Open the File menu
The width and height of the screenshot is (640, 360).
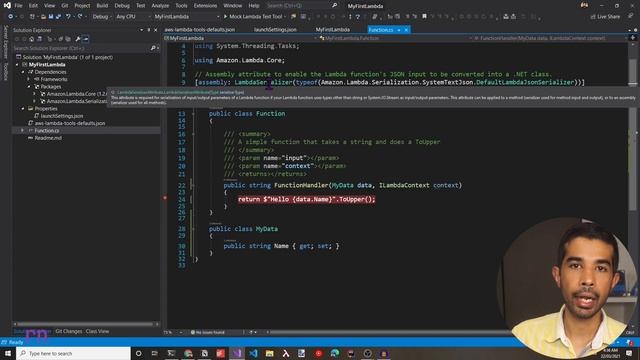[18, 6]
